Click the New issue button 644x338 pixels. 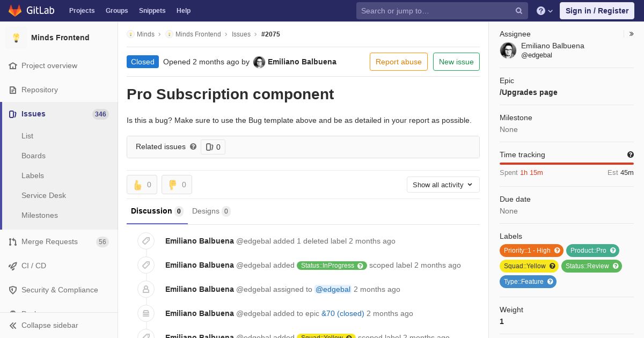coord(456,62)
